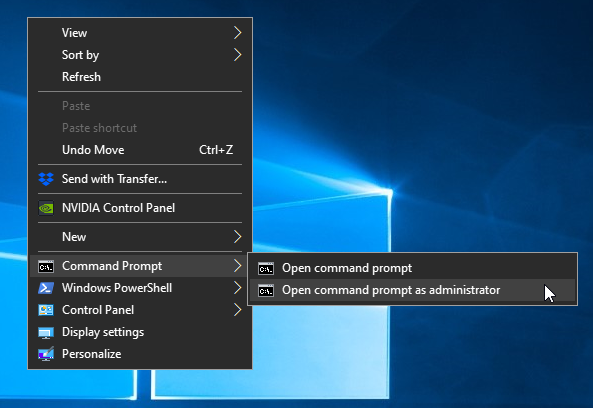Viewport: 593px width, 408px height.
Task: Expand the Windows PowerShell submenu arrow
Action: coord(237,288)
